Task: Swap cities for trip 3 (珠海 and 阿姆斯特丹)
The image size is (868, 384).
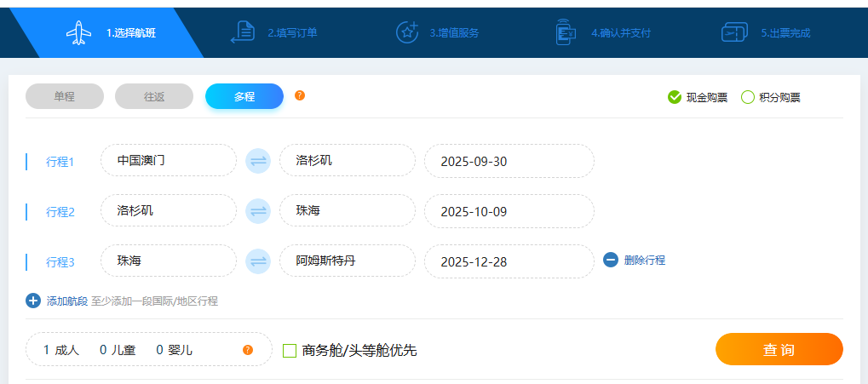Action: click(x=258, y=261)
